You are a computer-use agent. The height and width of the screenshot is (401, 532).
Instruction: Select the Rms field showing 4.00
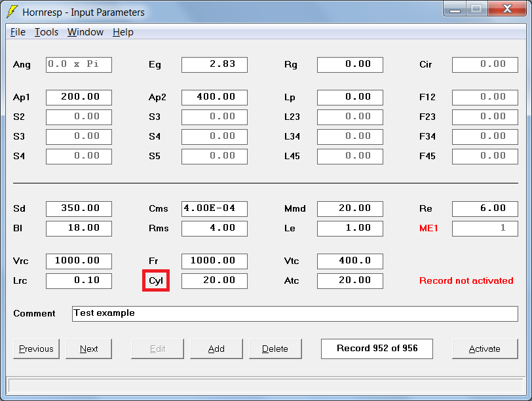[x=214, y=228]
